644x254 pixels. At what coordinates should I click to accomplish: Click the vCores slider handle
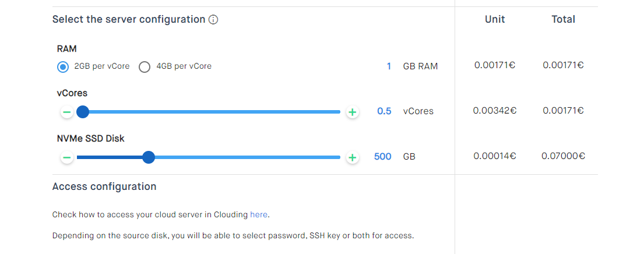click(x=83, y=112)
